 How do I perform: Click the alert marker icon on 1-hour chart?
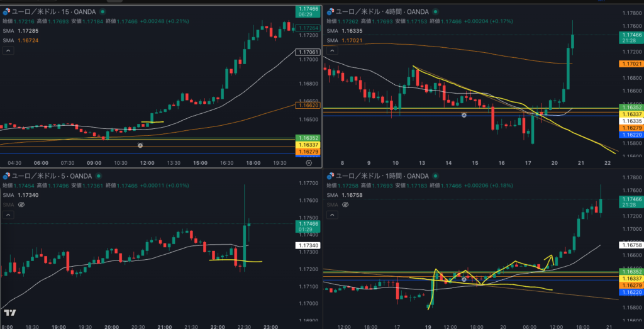click(464, 278)
